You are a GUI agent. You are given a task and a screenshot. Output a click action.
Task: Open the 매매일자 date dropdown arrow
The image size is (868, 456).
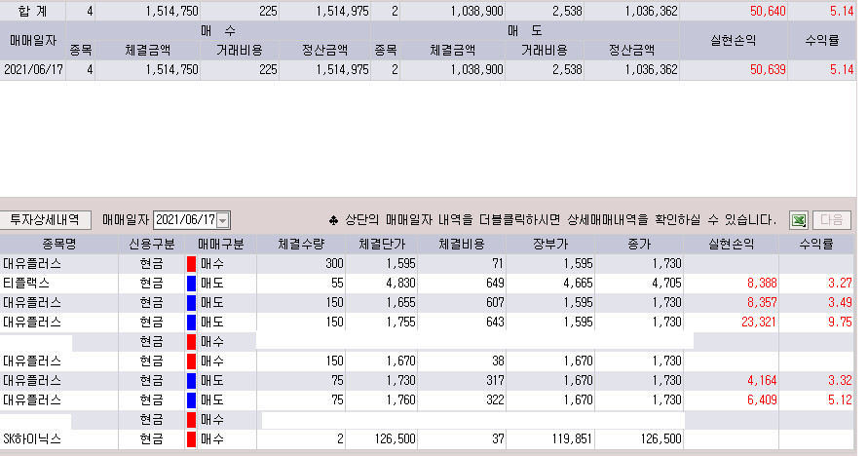(222, 220)
